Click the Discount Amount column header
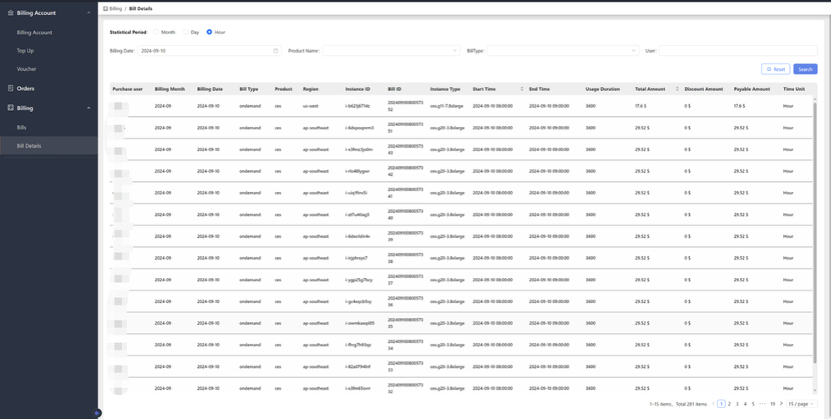The image size is (832, 420). click(x=704, y=89)
